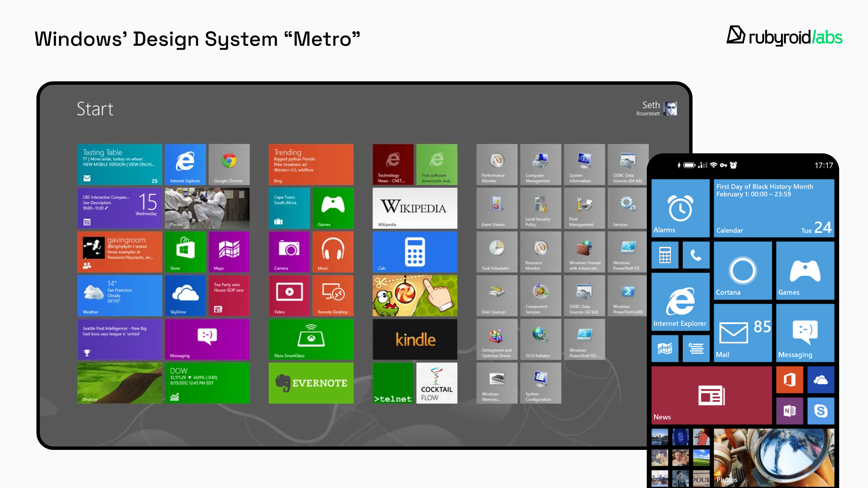Open the Xbox SmartGlass tile
The image size is (868, 488).
tap(311, 339)
